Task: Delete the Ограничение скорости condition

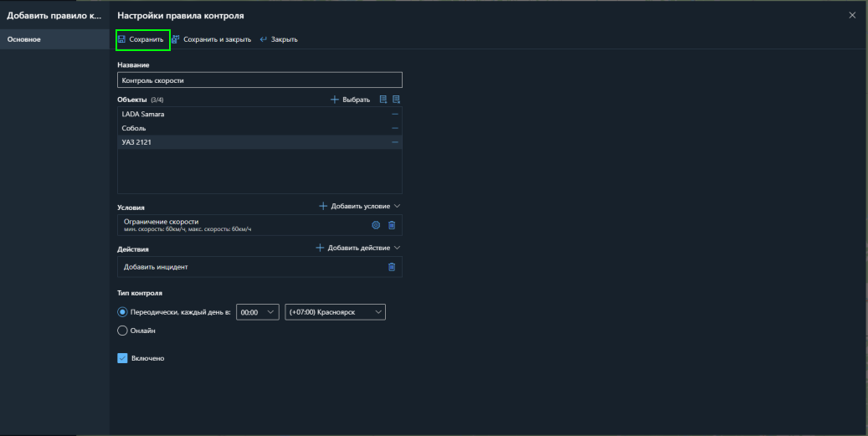Action: [391, 224]
